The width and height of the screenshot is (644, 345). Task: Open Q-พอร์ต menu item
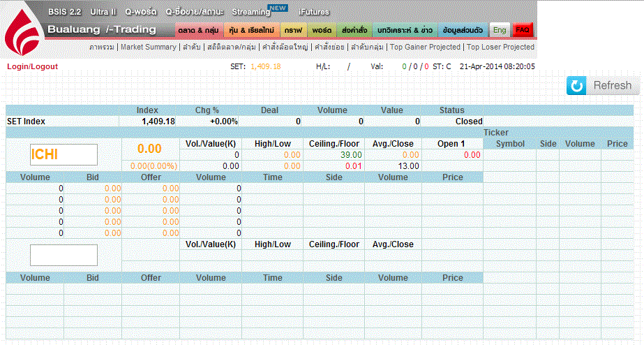141,11
